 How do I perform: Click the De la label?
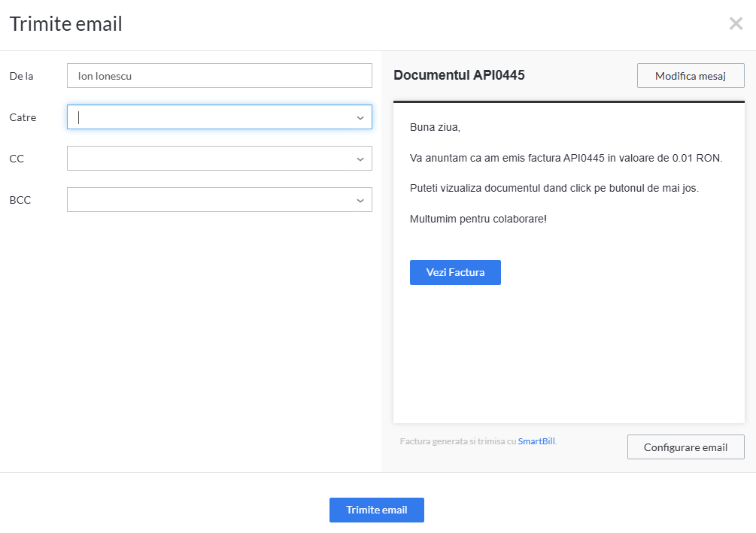[x=21, y=76]
